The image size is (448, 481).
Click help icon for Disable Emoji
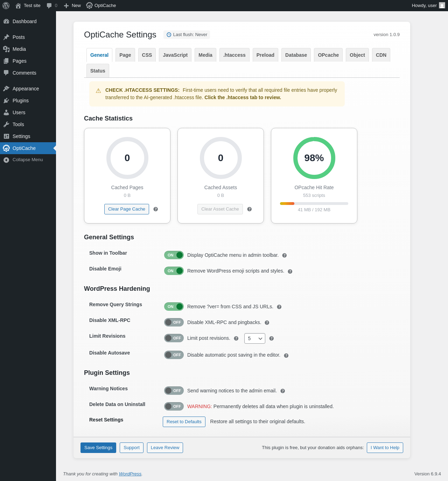(290, 272)
